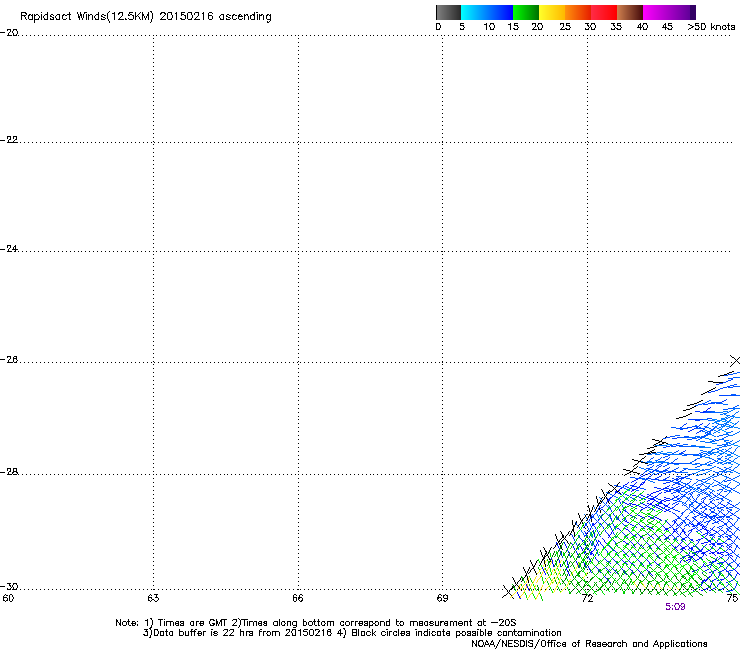Click the purple 5:09 swath time label

tap(675, 607)
